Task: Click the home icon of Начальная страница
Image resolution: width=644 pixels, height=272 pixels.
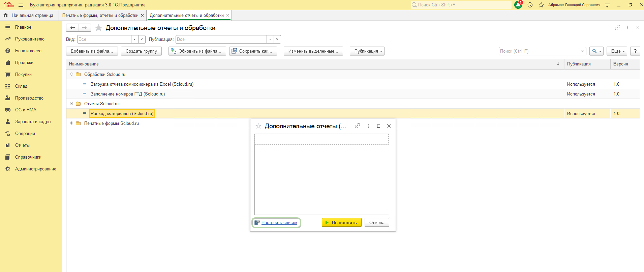Action: [5, 15]
